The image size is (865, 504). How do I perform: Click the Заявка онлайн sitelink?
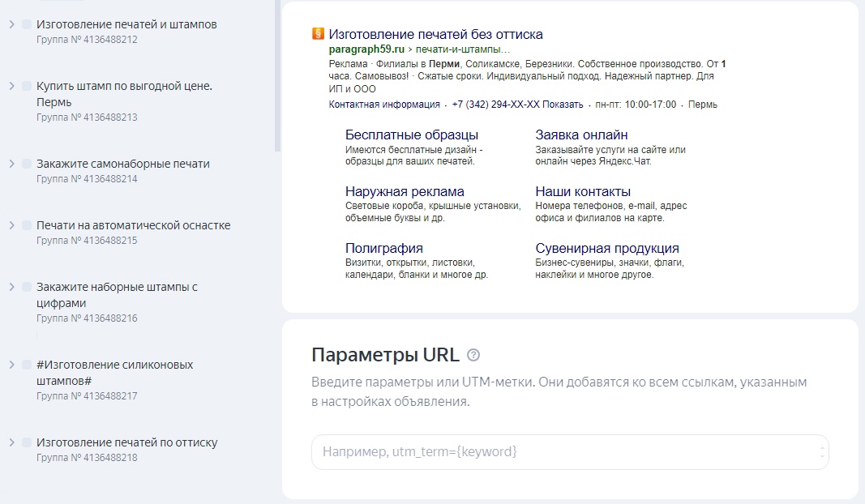tap(581, 135)
